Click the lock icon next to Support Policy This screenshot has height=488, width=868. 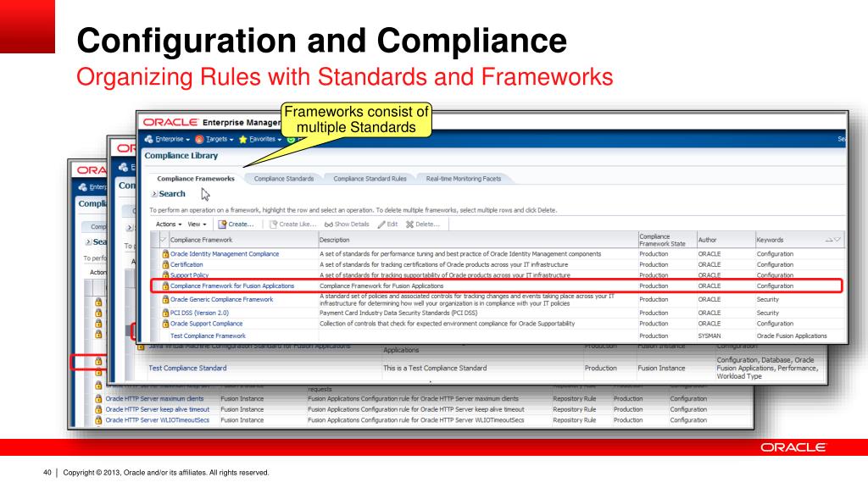165,274
